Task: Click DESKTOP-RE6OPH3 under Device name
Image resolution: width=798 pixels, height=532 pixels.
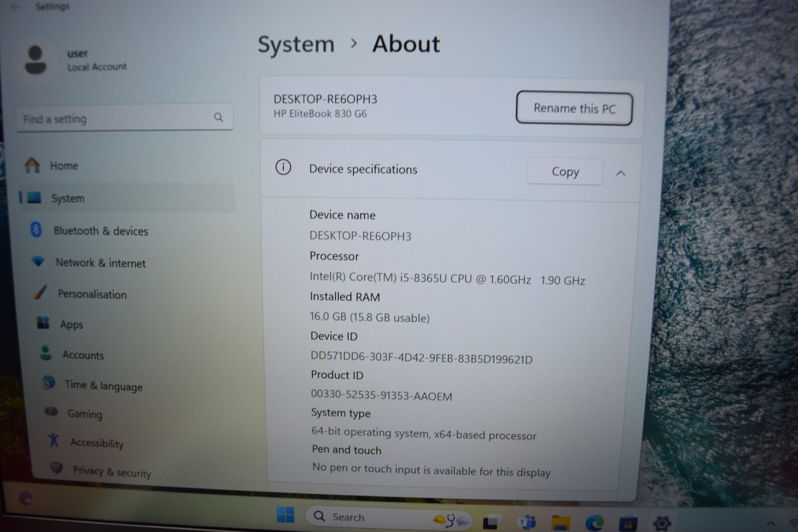Action: (x=360, y=236)
